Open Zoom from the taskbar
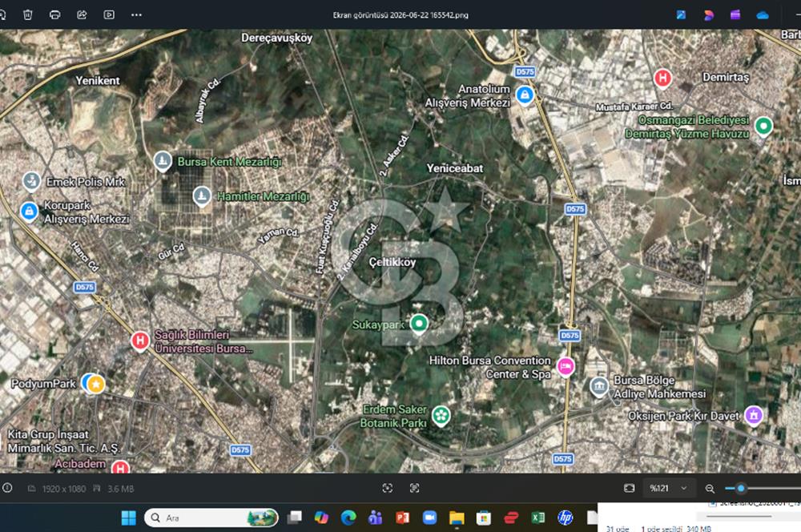 [x=429, y=518]
